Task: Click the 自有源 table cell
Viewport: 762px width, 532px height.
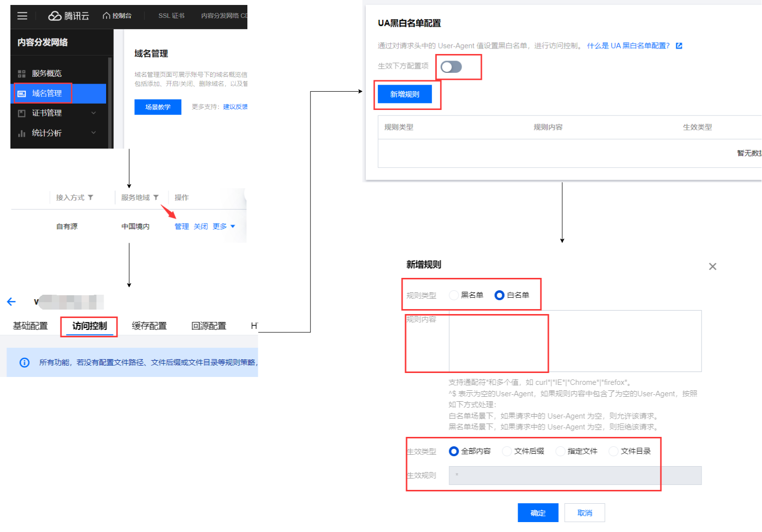Action: (x=67, y=226)
